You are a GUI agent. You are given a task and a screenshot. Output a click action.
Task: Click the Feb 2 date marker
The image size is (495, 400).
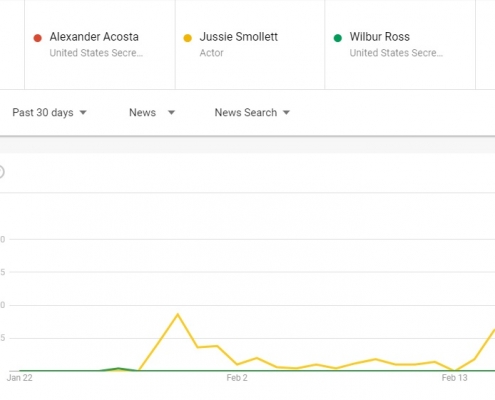point(237,378)
